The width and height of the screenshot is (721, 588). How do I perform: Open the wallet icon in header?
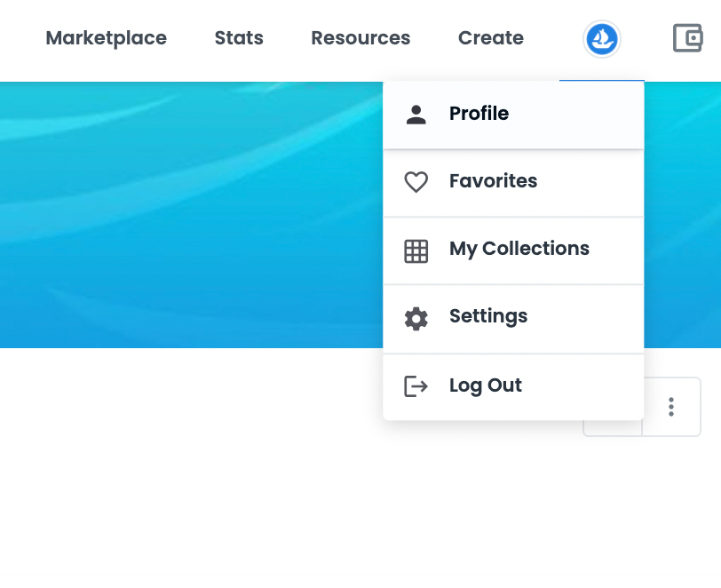(688, 38)
